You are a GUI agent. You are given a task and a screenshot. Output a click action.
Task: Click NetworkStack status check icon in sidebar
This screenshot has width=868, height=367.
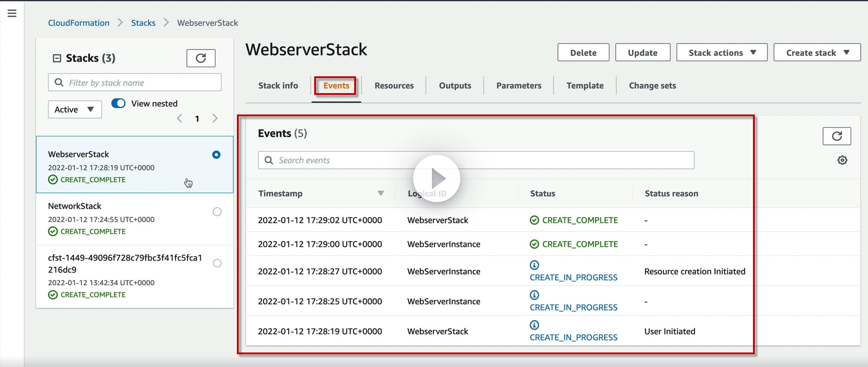(53, 232)
